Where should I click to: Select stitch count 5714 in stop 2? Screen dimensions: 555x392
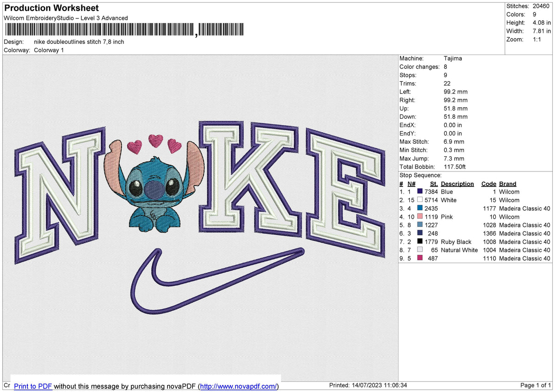click(431, 200)
